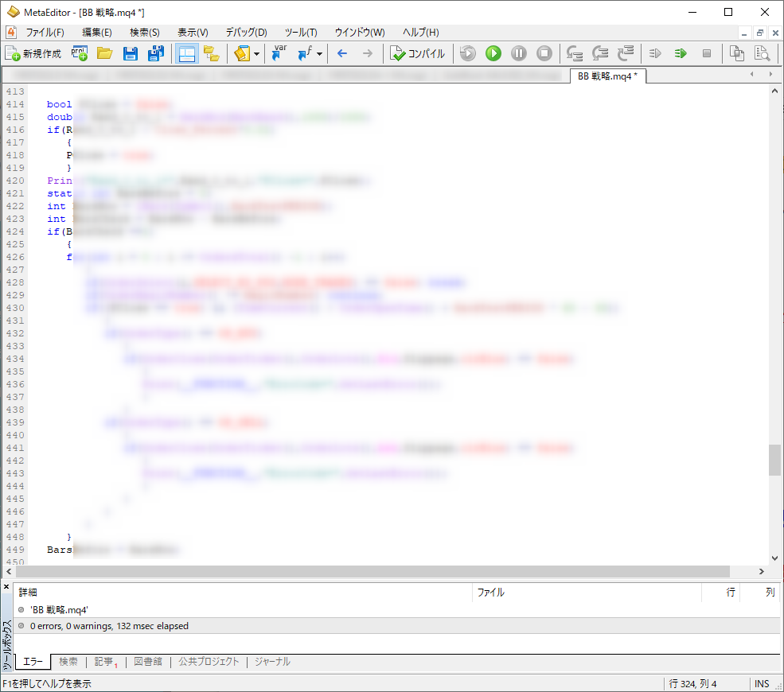Save the file with the floppy disk icon

(131, 53)
